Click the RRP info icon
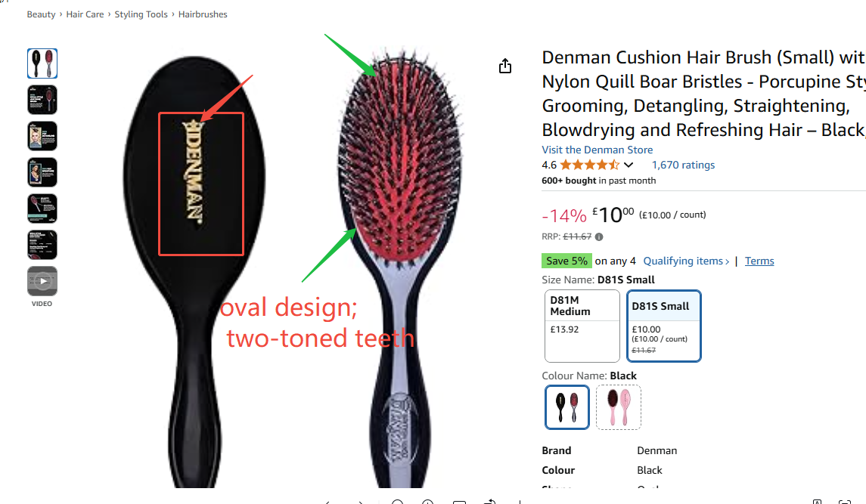 coord(599,237)
